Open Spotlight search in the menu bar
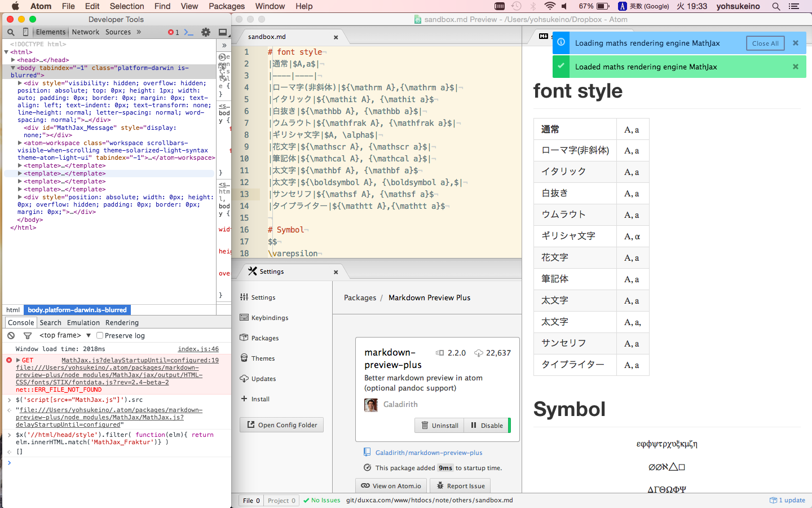Image resolution: width=812 pixels, height=508 pixels. click(776, 6)
